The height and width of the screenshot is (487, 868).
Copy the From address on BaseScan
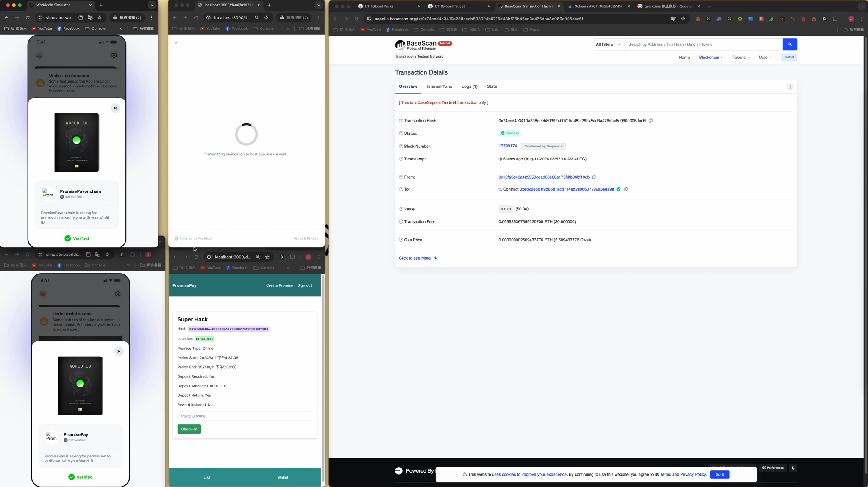tap(594, 177)
